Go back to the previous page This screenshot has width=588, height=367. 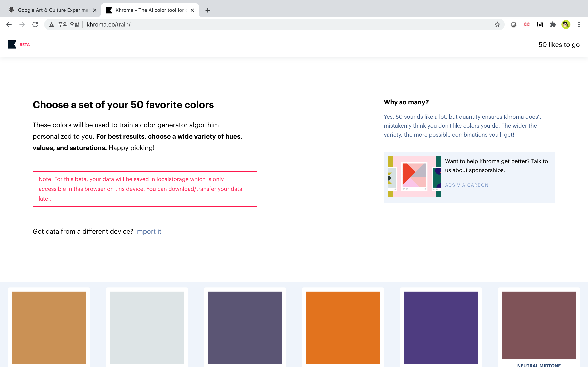(x=9, y=24)
